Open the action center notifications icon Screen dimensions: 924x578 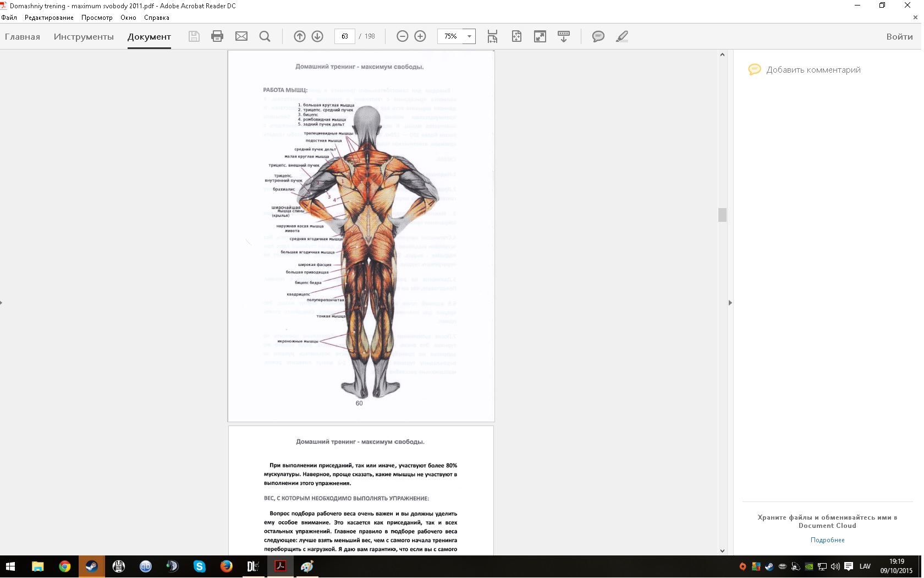(x=849, y=566)
